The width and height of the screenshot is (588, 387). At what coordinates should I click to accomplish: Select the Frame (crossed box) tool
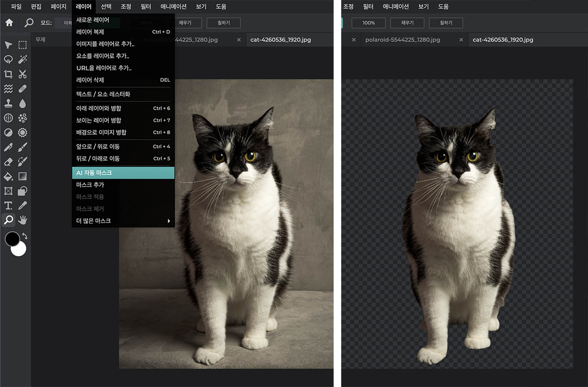(8, 191)
